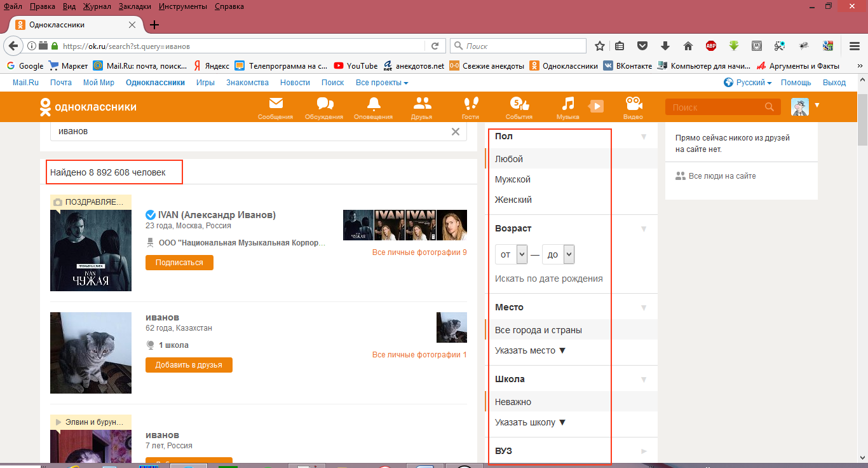Clear the иванов search query with X

(x=456, y=132)
